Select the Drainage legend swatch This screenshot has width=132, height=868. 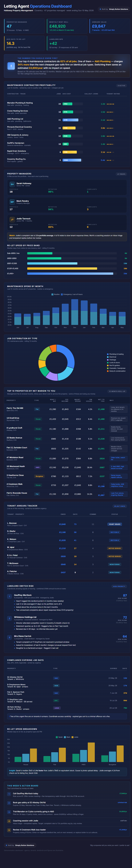(x=108, y=360)
